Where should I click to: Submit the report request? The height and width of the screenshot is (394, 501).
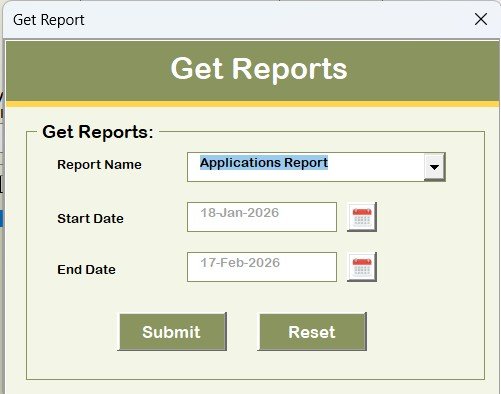point(172,332)
